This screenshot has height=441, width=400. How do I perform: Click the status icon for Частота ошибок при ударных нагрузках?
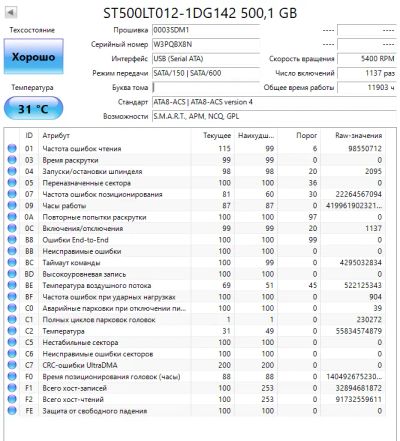pos(12,297)
